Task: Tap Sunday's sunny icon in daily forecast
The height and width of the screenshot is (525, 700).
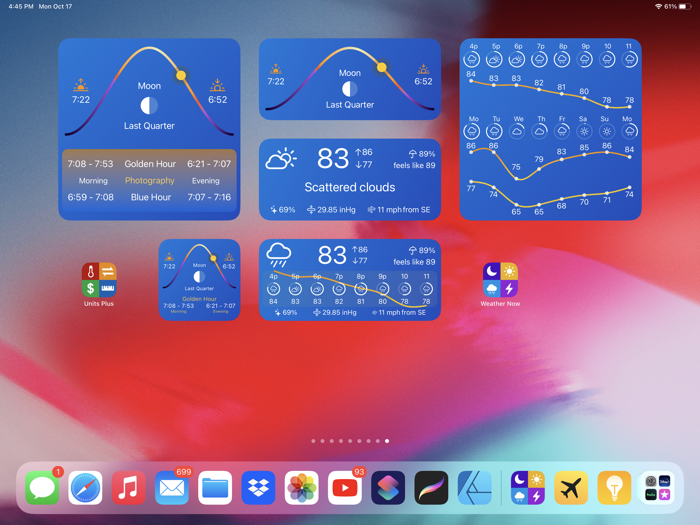Action: 606,131
